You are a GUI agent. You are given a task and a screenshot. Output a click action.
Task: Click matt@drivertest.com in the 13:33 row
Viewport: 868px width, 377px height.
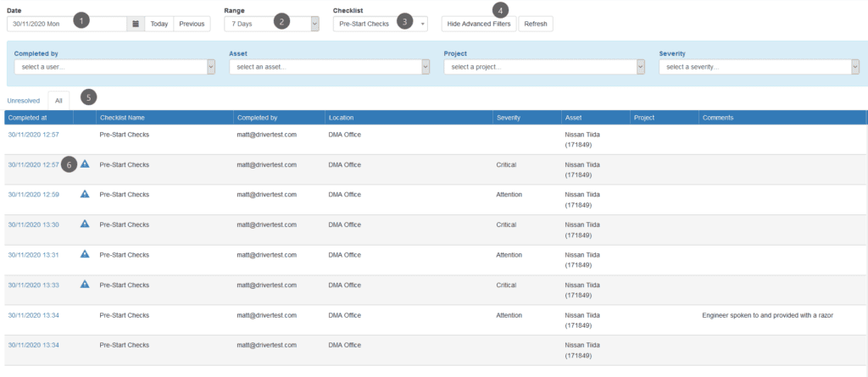point(267,286)
